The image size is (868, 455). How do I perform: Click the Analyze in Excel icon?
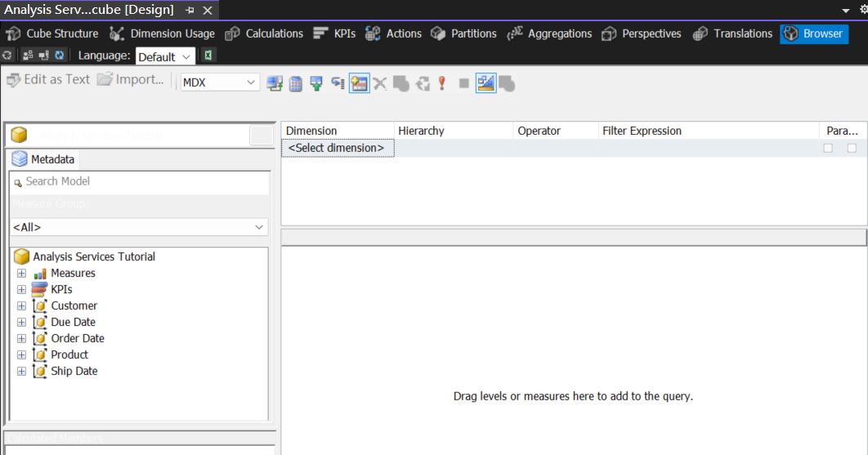point(208,56)
